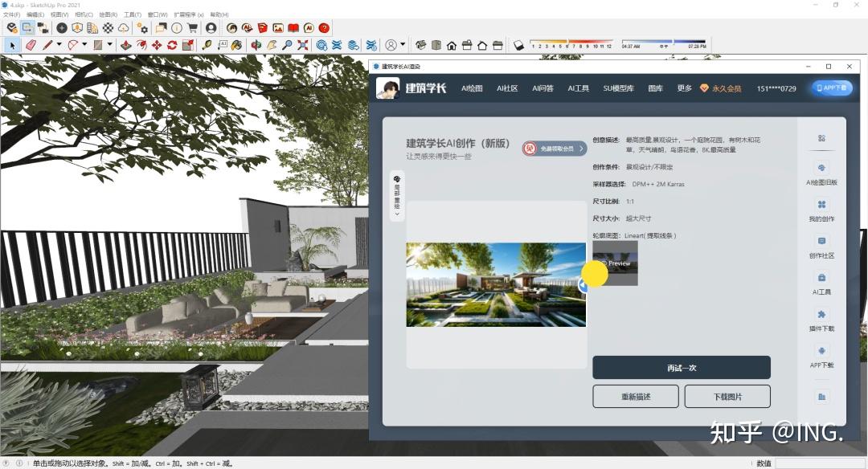The image size is (868, 469).
Task: Click the 数值 measurements input box
Action: point(821,463)
